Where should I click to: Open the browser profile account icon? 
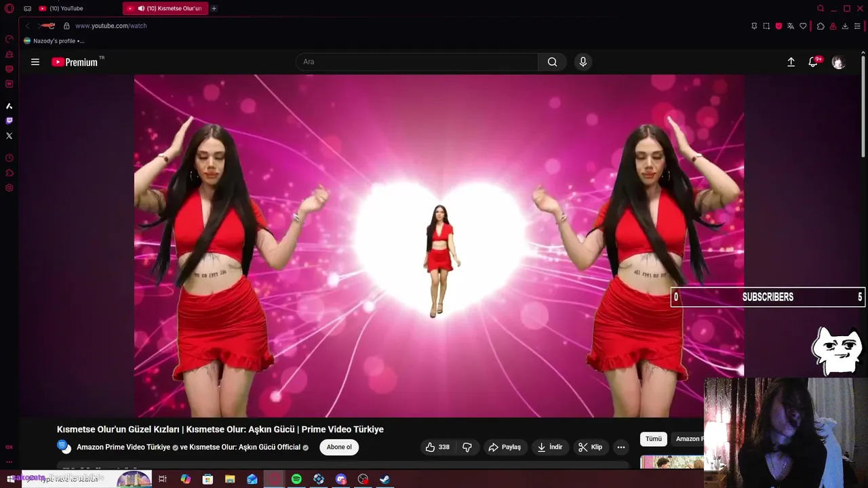point(833,26)
